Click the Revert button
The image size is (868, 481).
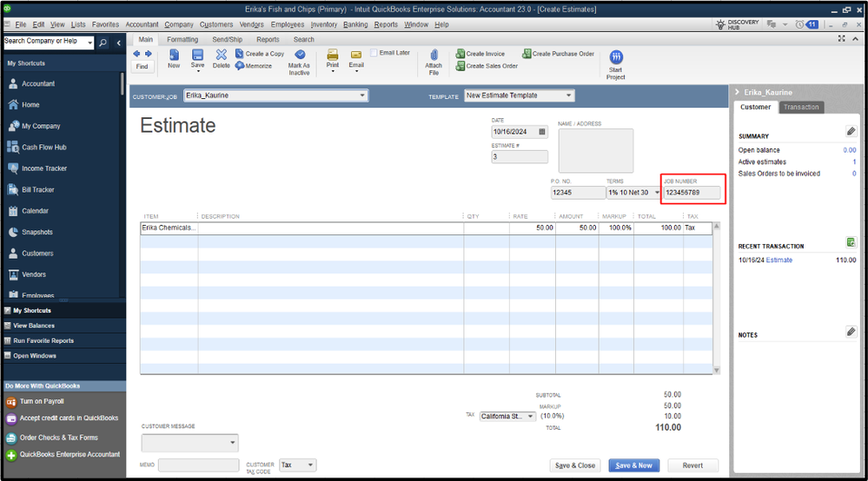click(692, 465)
